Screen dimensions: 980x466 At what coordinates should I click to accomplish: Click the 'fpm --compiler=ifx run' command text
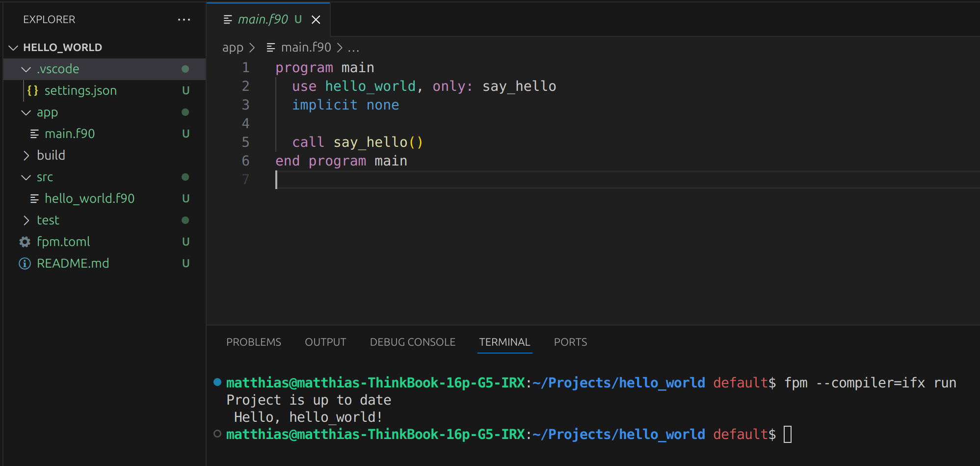(870, 383)
